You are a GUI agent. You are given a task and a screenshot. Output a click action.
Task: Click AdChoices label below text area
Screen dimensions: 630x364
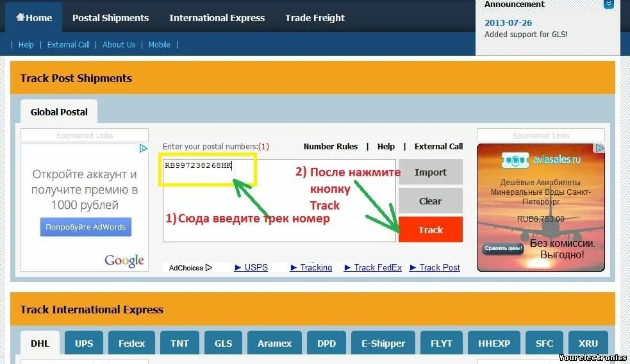190,268
